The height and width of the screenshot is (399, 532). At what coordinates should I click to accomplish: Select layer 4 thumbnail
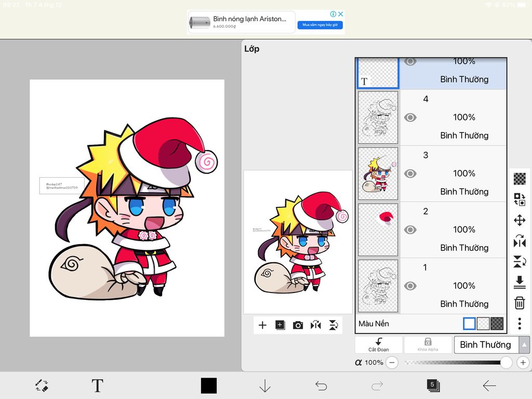tap(378, 117)
